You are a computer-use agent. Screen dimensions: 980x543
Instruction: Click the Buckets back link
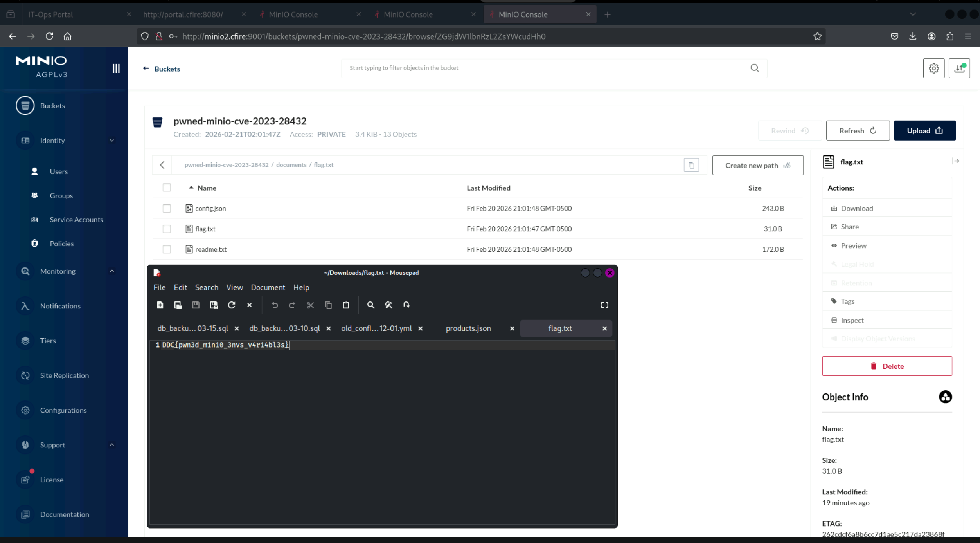coord(162,69)
